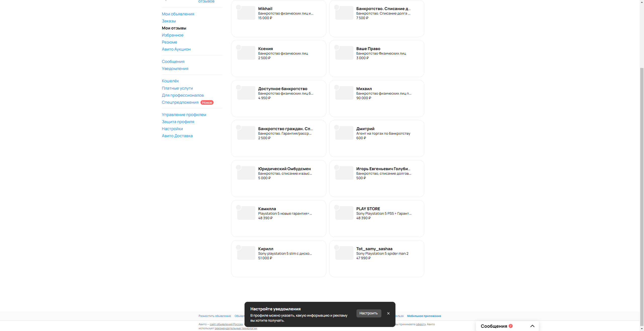Click Mikhail listing thumbnail placeholder
The width and height of the screenshot is (644, 331).
[246, 13]
